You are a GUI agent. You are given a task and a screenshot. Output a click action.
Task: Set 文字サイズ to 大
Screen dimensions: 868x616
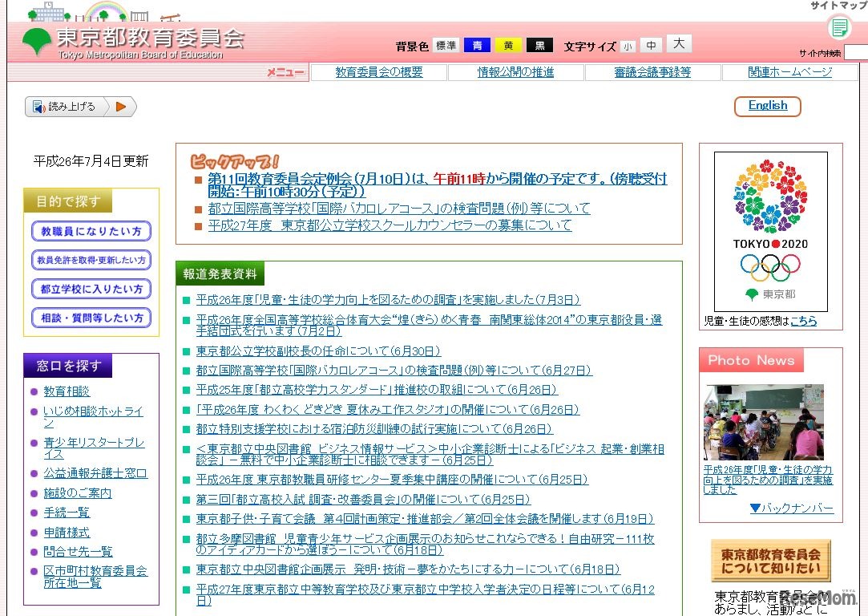click(x=678, y=43)
